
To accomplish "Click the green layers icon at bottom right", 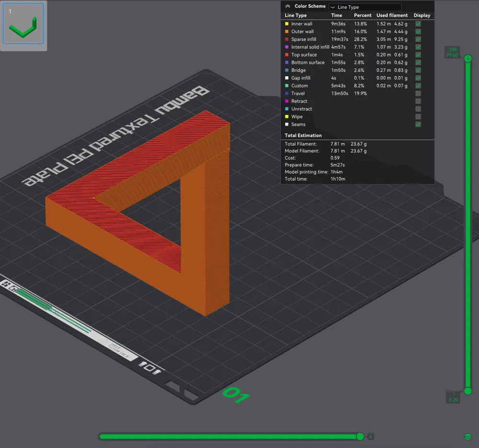I will pyautogui.click(x=468, y=436).
